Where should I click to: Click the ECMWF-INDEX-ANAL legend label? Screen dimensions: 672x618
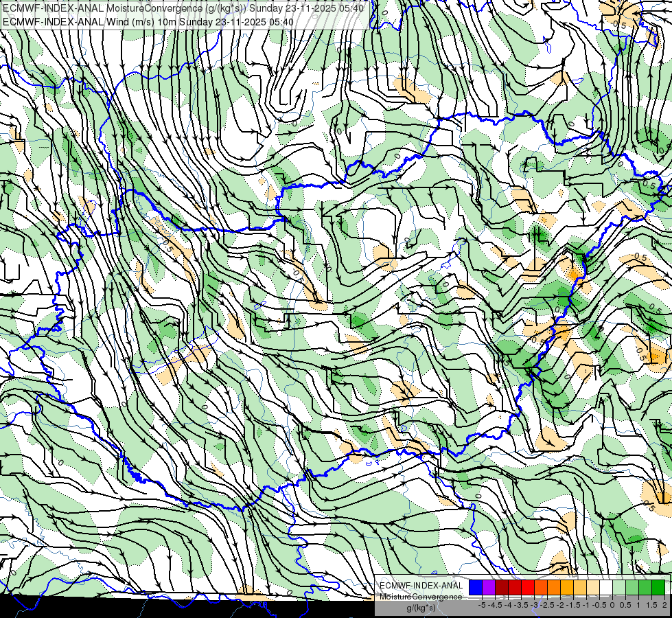point(421,586)
